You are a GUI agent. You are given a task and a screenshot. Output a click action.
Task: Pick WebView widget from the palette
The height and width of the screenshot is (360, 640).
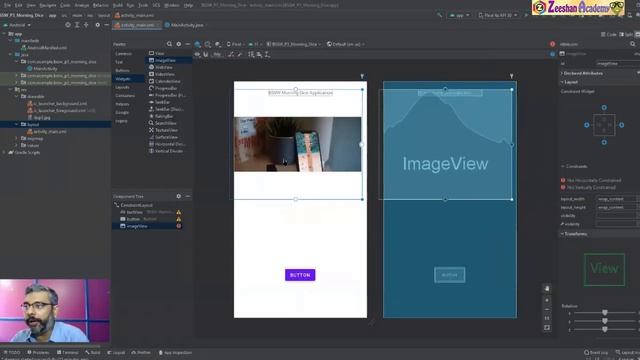164,67
